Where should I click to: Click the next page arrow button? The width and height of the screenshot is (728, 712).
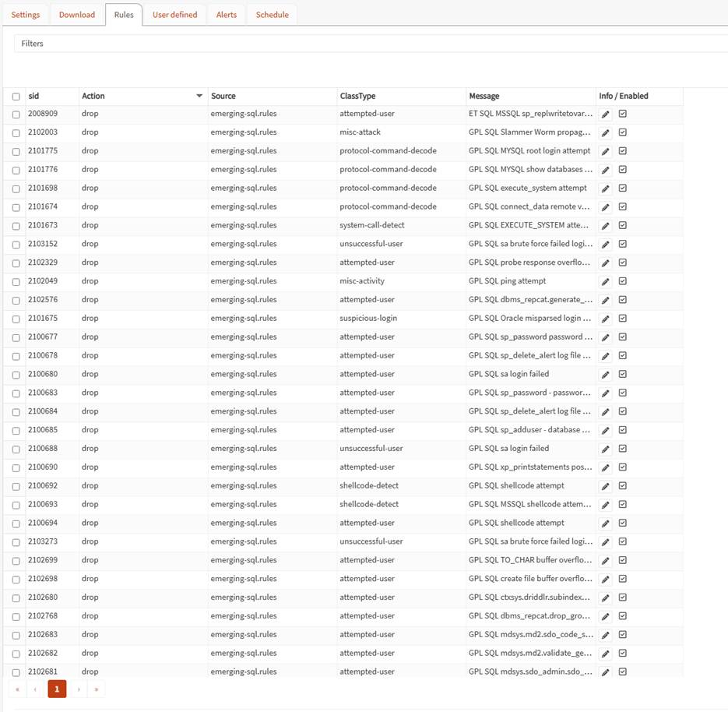tap(78, 689)
